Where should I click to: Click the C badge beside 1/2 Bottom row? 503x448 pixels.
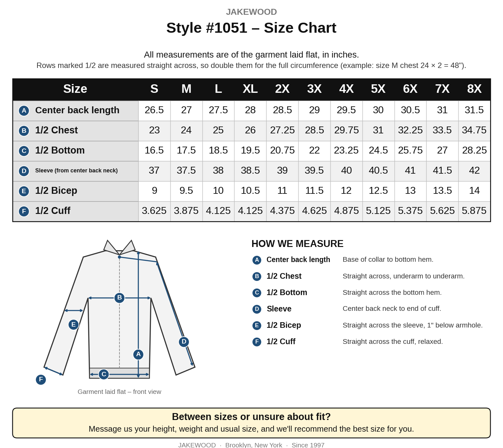click(24, 151)
